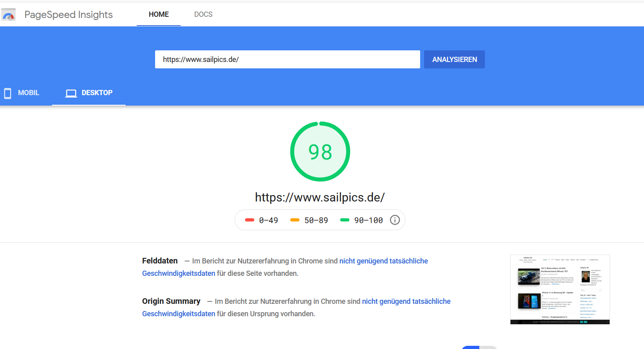Image resolution: width=644 pixels, height=349 pixels.
Task: Click the desktop laptop icon
Action: coord(71,93)
